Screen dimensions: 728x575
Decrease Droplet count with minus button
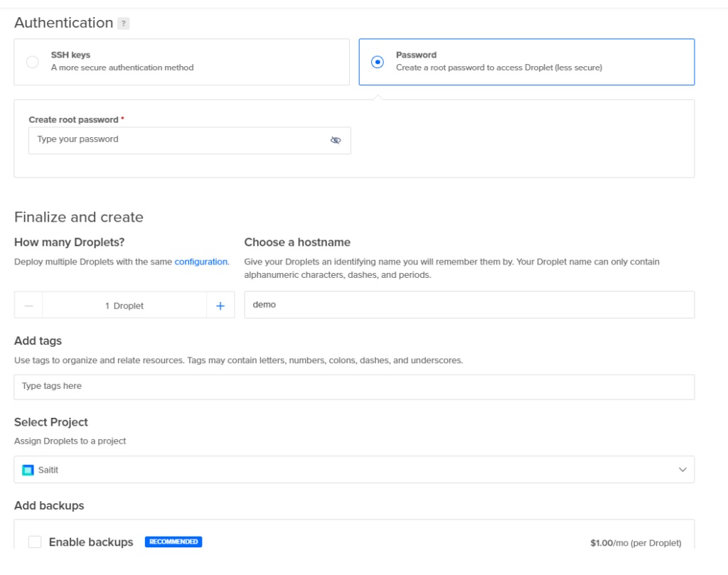click(x=28, y=306)
